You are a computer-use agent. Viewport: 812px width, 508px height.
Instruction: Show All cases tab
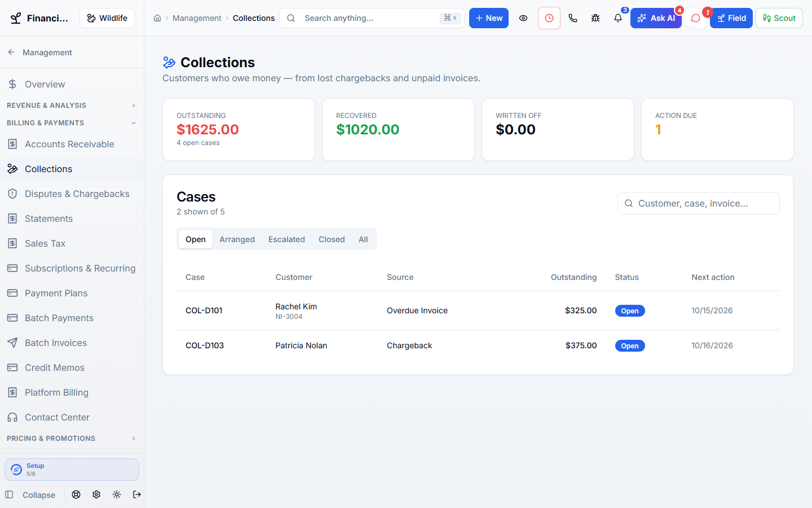click(363, 239)
